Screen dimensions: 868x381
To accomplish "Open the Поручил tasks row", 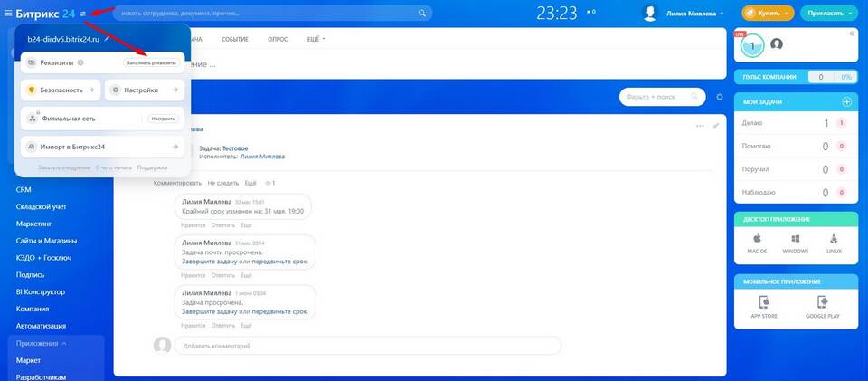I will tap(796, 169).
